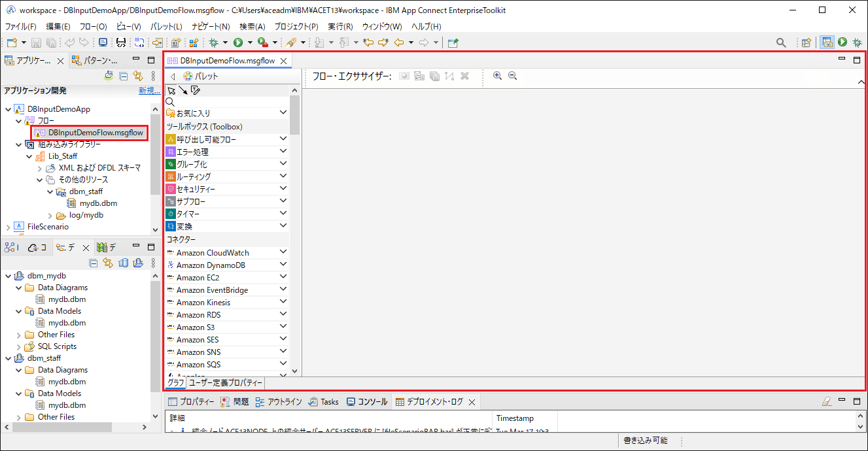Select the arrow selection tool in palette
This screenshot has width=868, height=451.
171,90
